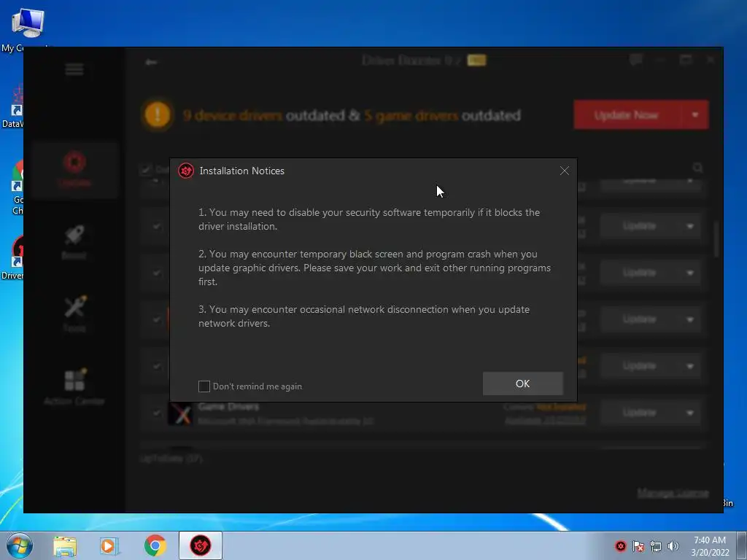Screen dimensions: 747x560
Task: Click OK in Installation Notices dialog
Action: (x=522, y=384)
